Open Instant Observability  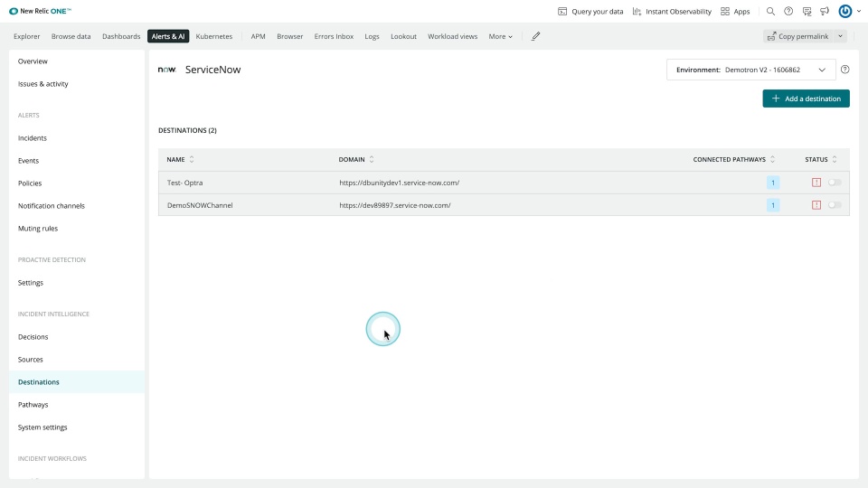(672, 11)
